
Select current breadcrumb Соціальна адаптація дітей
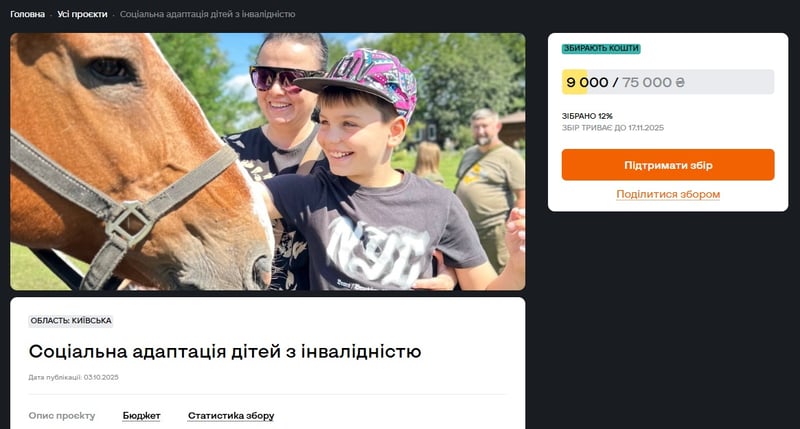coord(207,14)
